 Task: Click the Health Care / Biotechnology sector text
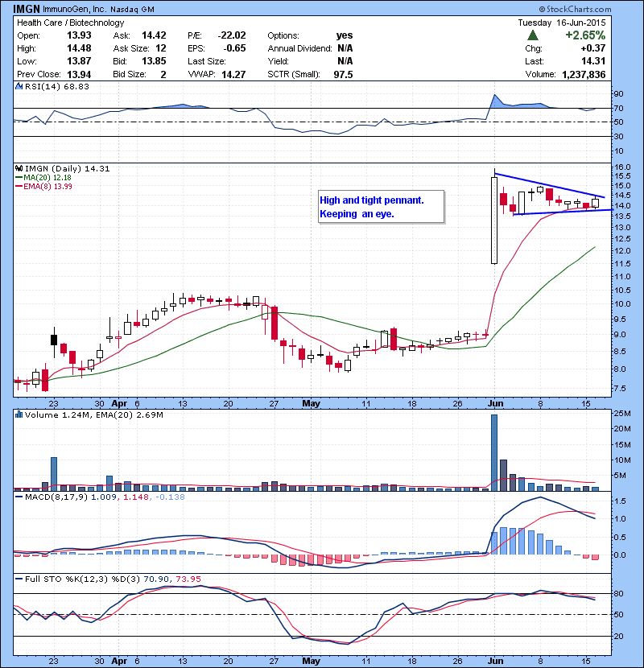70,23
